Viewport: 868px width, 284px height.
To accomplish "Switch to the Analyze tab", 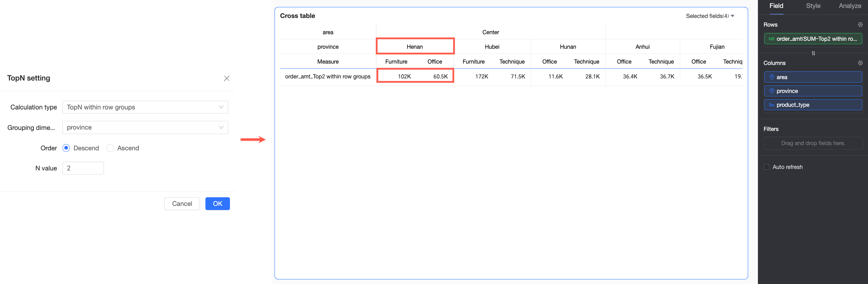I will tap(850, 6).
